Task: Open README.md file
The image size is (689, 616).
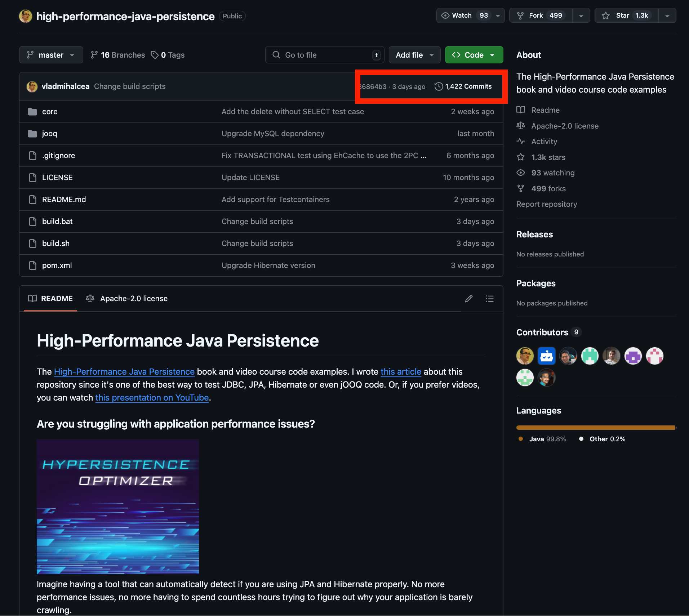Action: coord(64,200)
